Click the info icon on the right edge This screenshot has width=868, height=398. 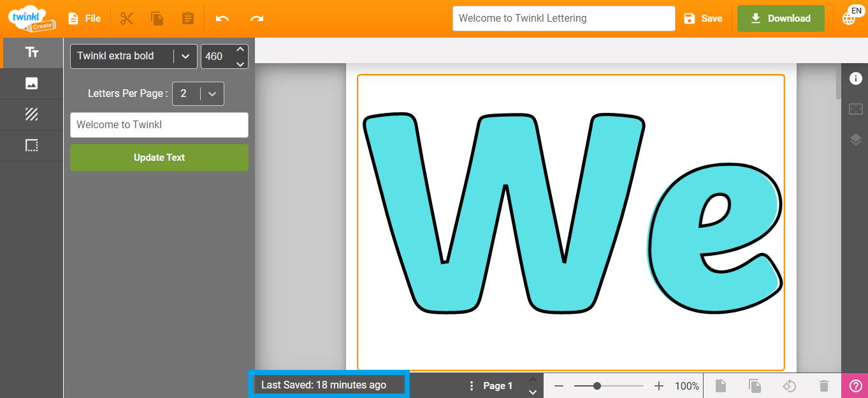[x=856, y=78]
